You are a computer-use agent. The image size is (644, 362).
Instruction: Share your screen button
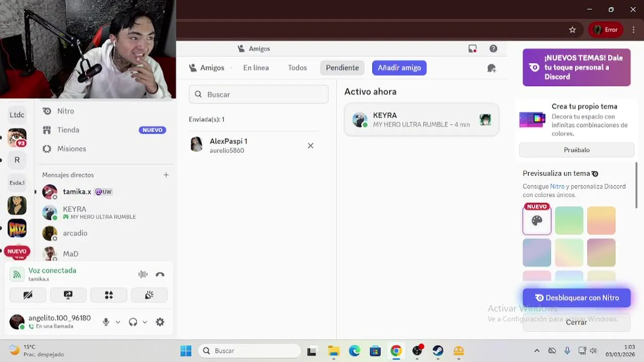(x=68, y=295)
